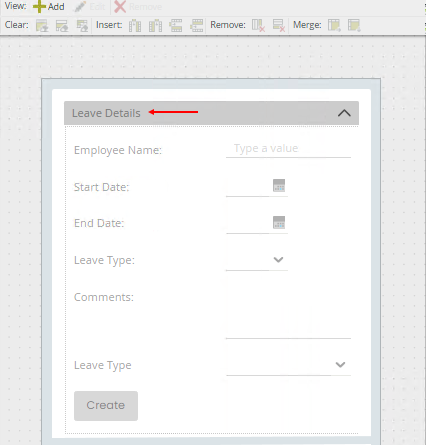
Task: Click the Remove view button
Action: click(x=138, y=6)
